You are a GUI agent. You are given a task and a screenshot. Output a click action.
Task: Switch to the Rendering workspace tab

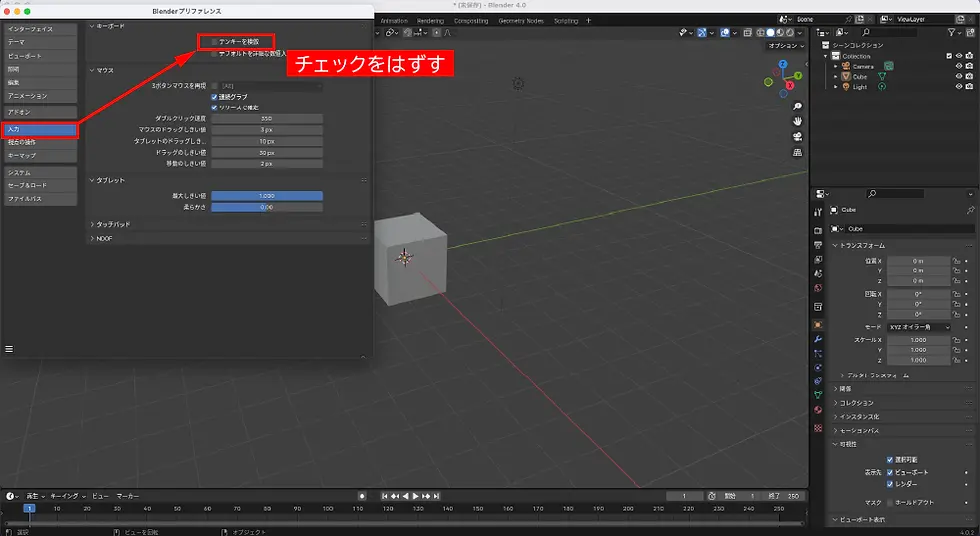pyautogui.click(x=431, y=21)
